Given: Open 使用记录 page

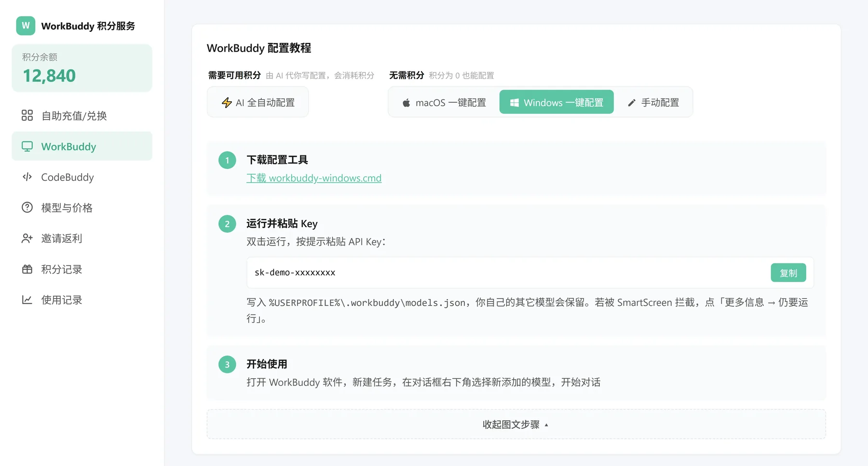Looking at the screenshot, I should pyautogui.click(x=82, y=300).
